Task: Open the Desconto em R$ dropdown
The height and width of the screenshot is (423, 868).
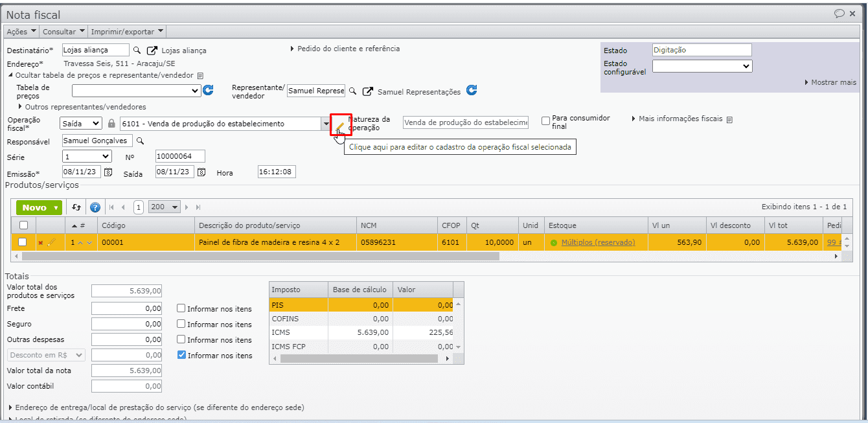Action: tap(46, 355)
